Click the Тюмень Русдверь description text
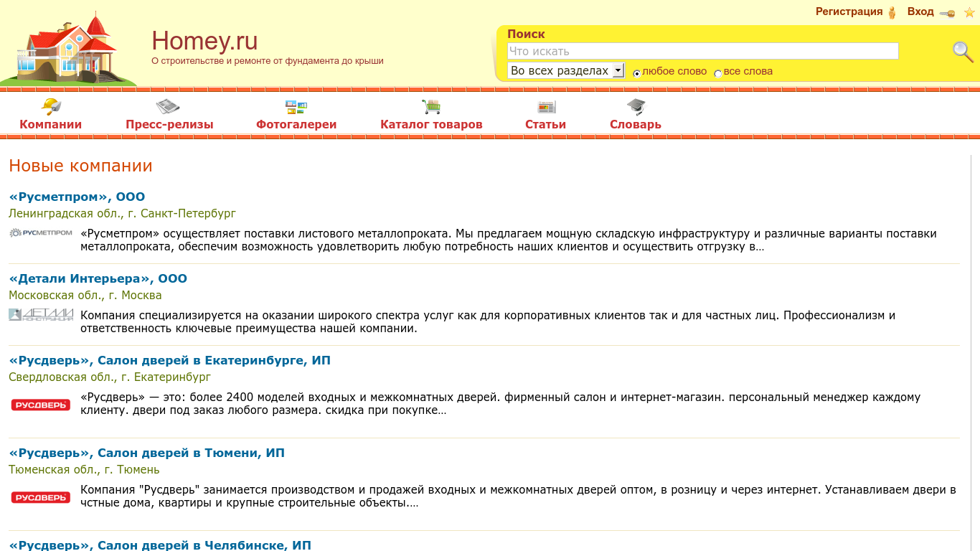980x551 pixels. (518, 496)
